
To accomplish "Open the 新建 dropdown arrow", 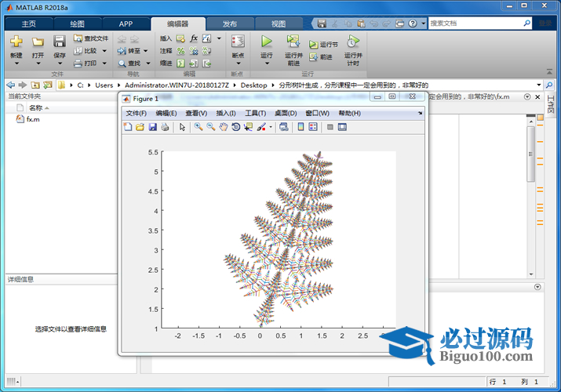I will click(16, 64).
